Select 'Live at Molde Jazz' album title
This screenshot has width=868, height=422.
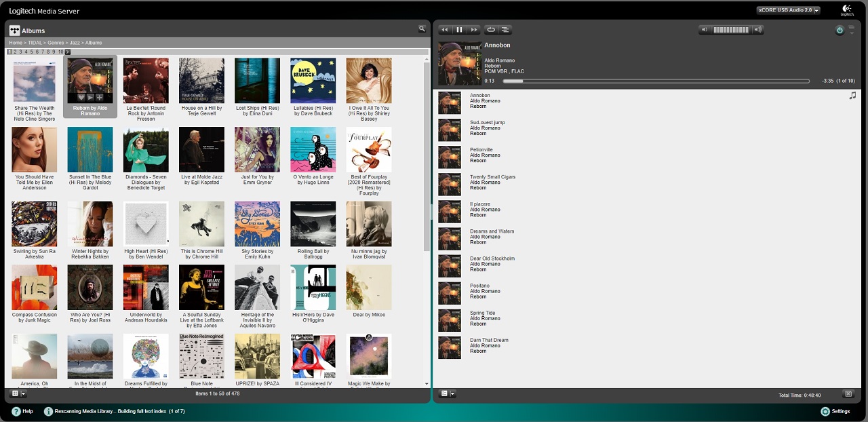pyautogui.click(x=201, y=180)
